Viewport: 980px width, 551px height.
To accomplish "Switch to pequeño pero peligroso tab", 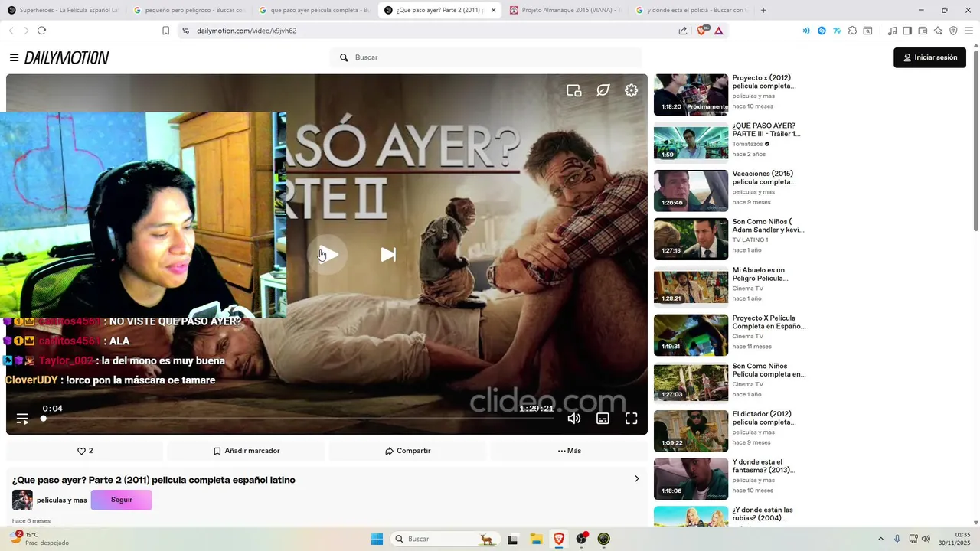I will click(188, 10).
